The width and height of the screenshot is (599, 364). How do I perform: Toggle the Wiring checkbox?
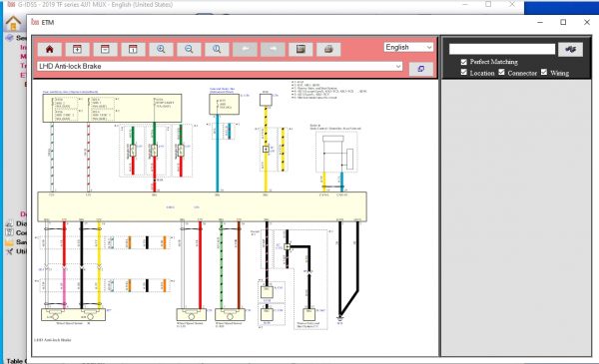[x=544, y=72]
